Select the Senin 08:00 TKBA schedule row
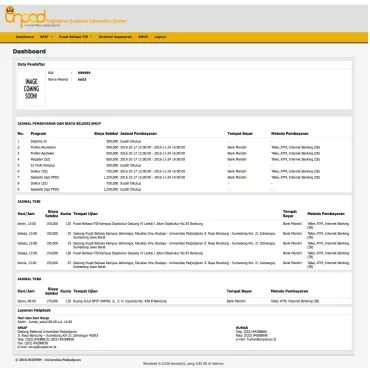This screenshot has width=370, height=369. [184, 301]
